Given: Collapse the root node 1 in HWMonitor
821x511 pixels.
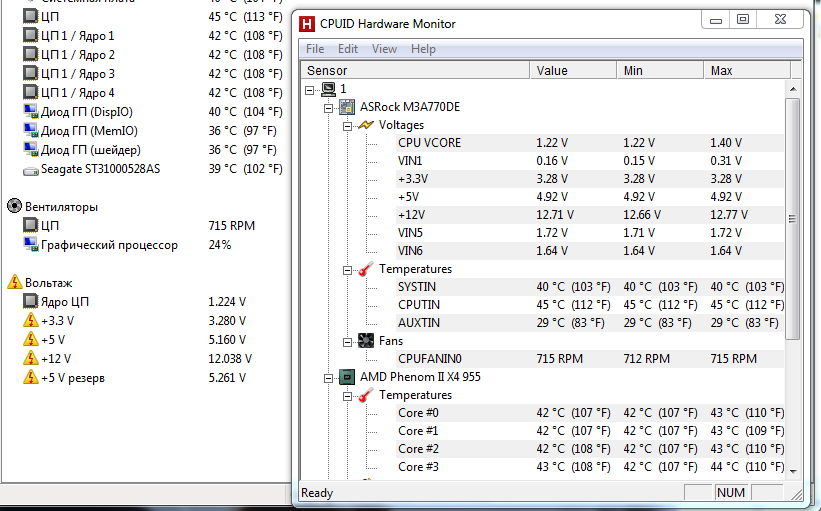Looking at the screenshot, I should (309, 90).
